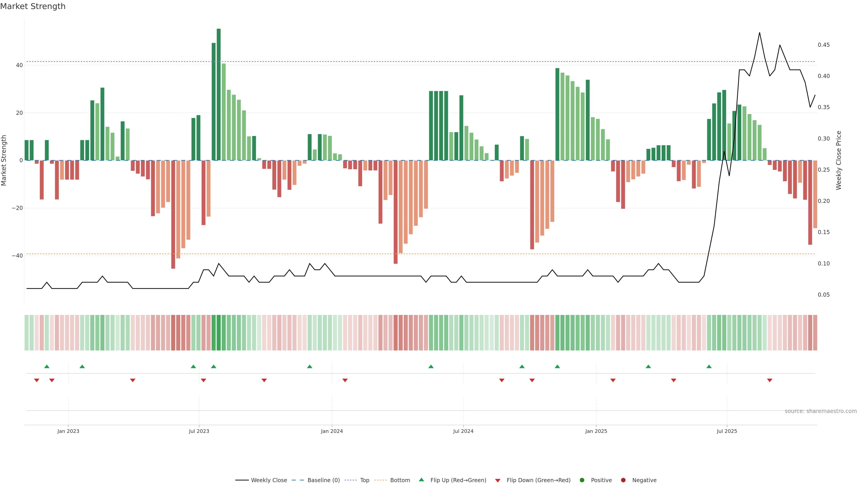This screenshot has width=868, height=488.
Task: Click the Weekly Close Price axis title
Action: (x=839, y=160)
